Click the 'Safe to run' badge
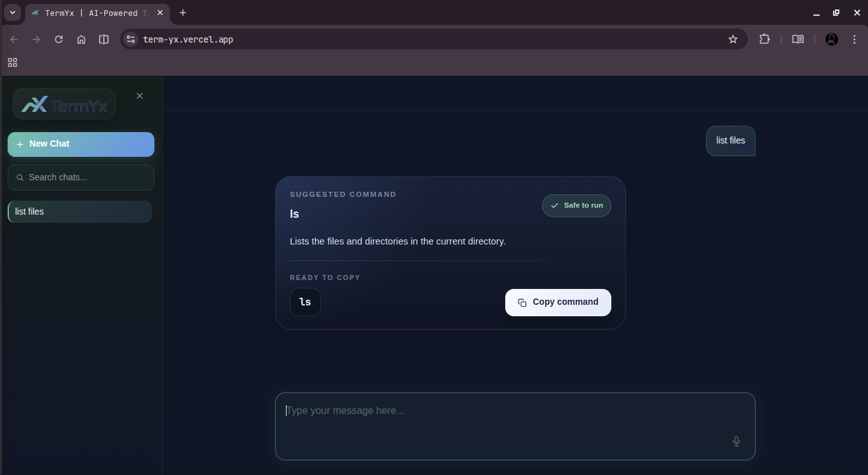 [576, 206]
